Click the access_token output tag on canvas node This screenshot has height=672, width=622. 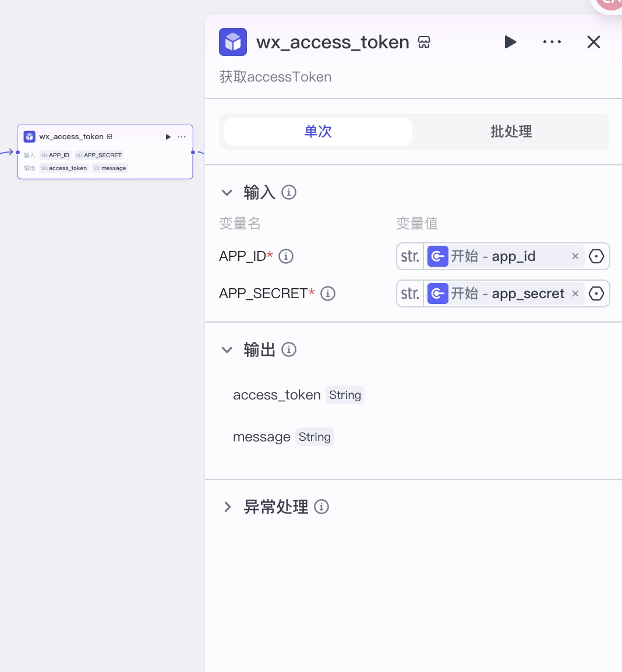point(64,168)
